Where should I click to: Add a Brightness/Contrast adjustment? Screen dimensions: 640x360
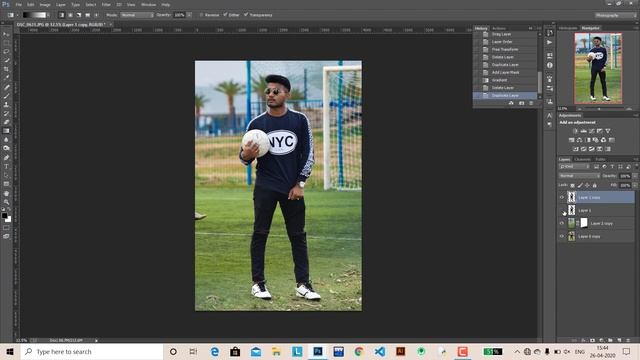(x=575, y=131)
